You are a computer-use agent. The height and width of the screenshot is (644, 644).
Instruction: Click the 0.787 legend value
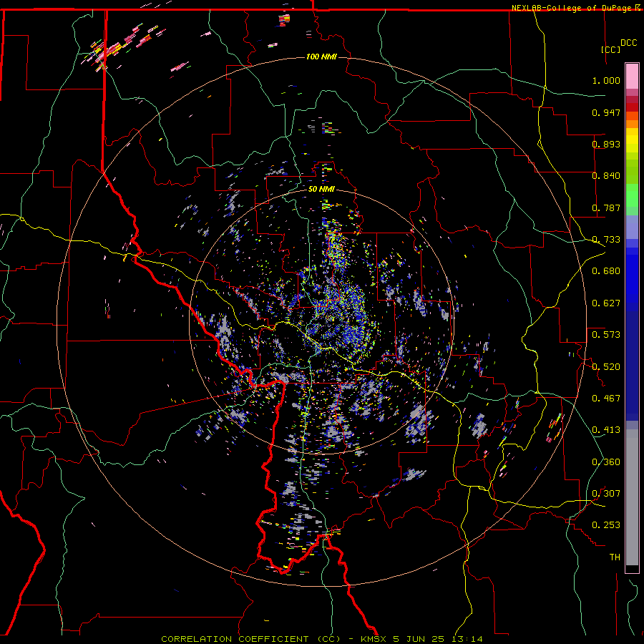point(606,208)
